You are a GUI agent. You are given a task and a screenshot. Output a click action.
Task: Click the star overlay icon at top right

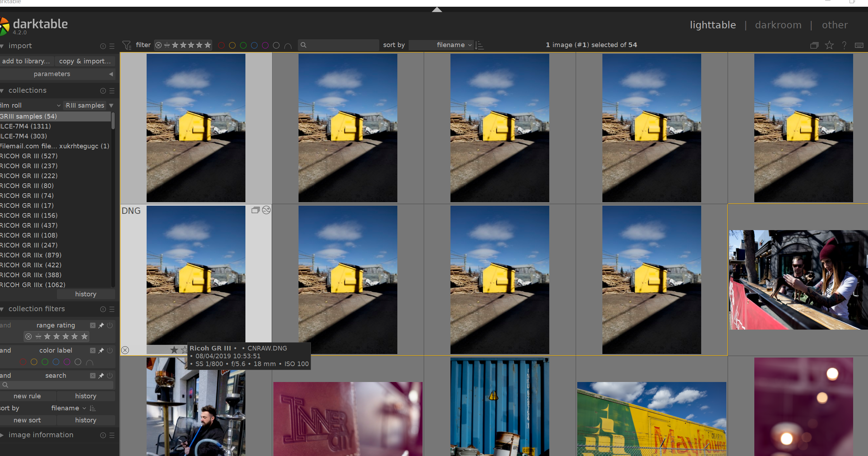click(x=829, y=45)
